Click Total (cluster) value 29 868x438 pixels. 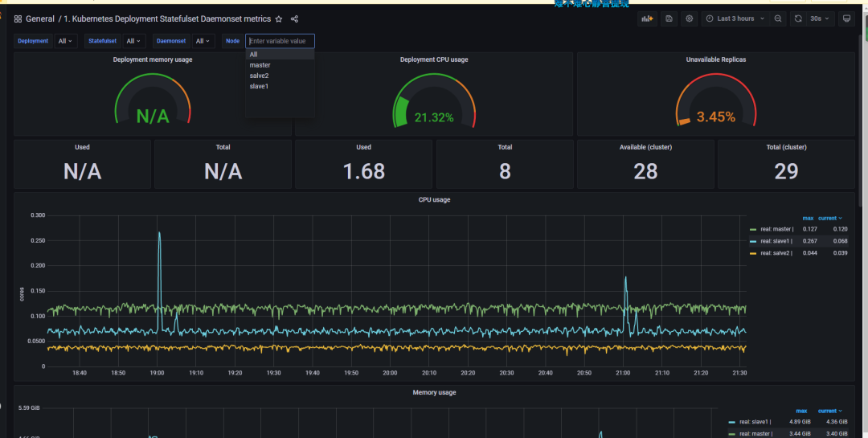(x=786, y=171)
